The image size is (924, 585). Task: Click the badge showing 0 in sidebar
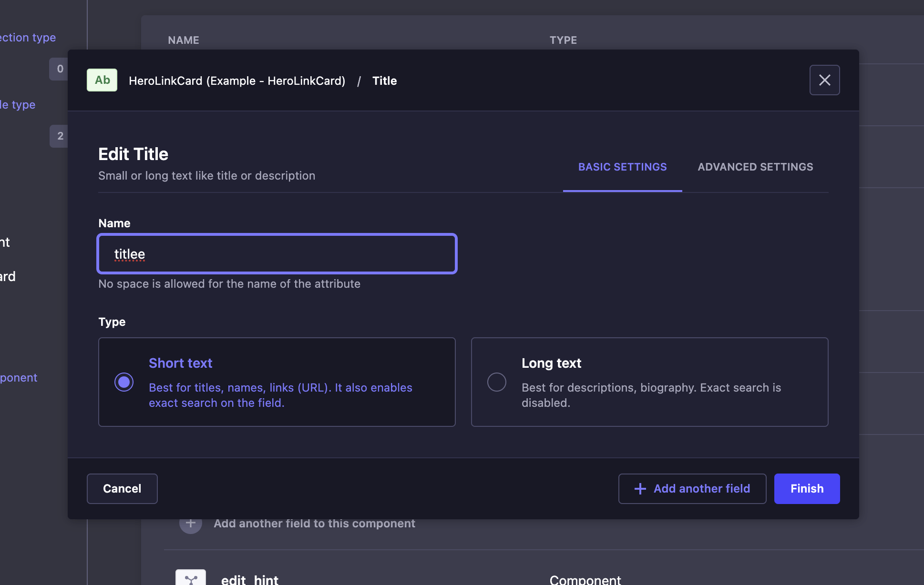[x=60, y=69]
